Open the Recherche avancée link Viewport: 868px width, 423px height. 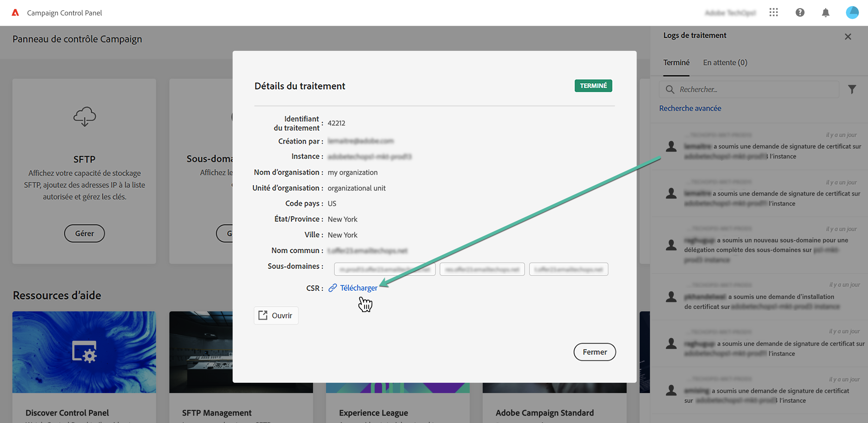tap(690, 108)
